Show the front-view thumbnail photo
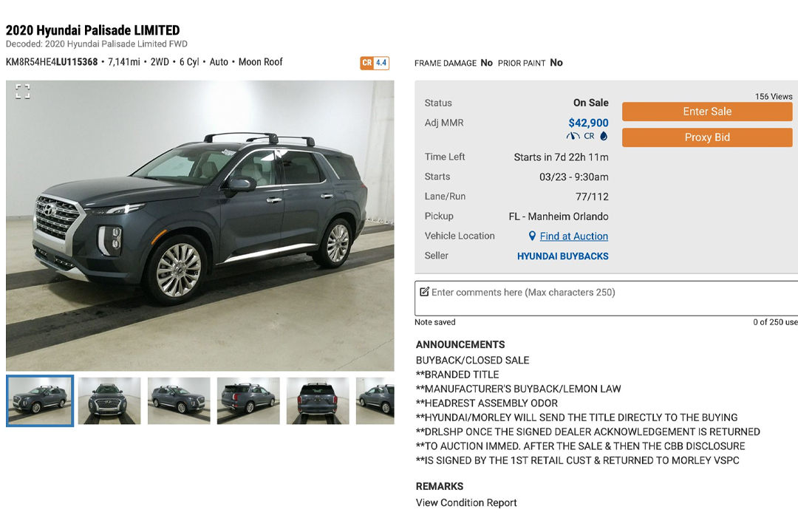The image size is (798, 532). [x=109, y=400]
